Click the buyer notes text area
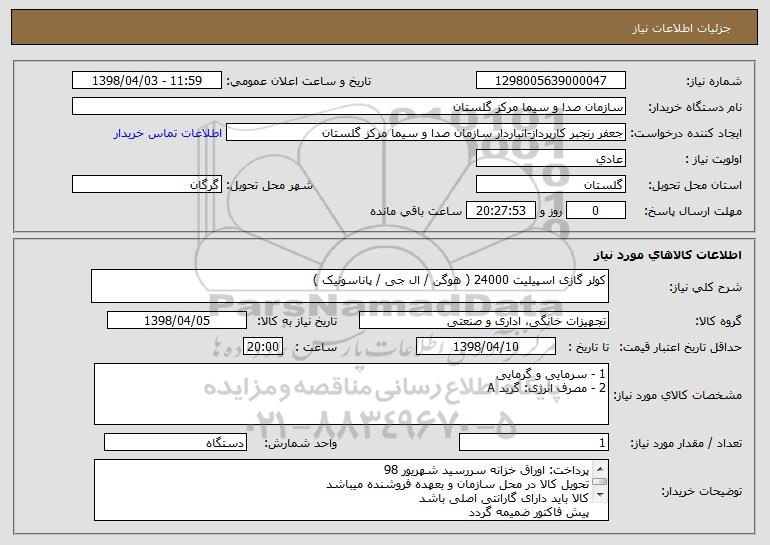This screenshot has width=770, height=545. point(351,490)
